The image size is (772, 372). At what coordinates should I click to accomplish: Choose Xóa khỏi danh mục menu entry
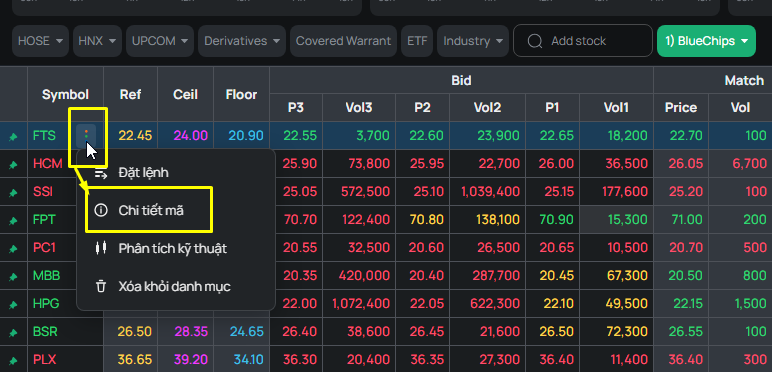pos(176,286)
